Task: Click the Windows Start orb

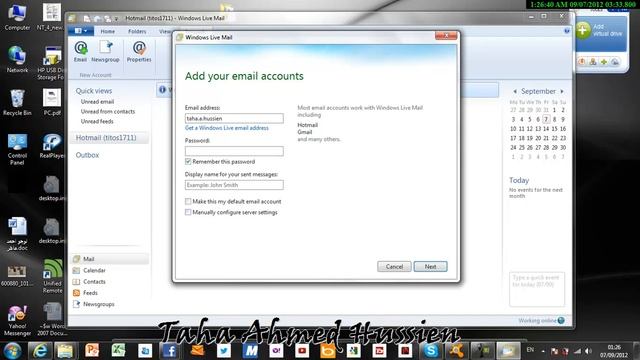Action: 13,351
